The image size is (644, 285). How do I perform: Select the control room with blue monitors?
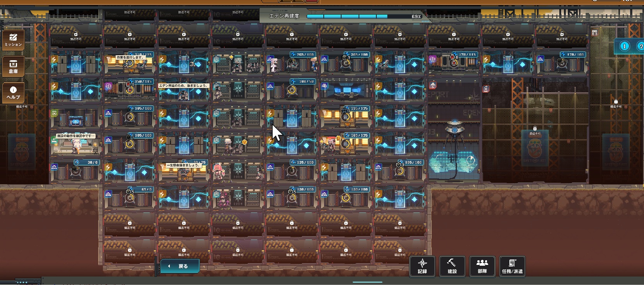(x=346, y=90)
